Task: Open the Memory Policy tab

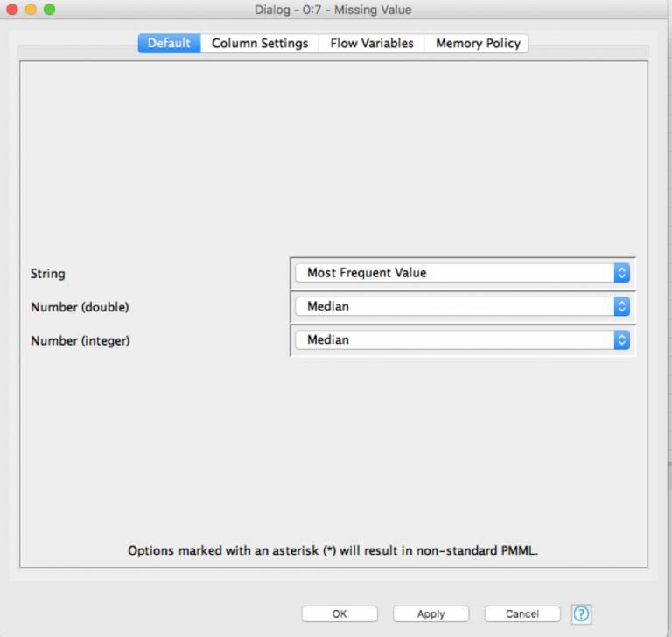Action: (x=478, y=43)
